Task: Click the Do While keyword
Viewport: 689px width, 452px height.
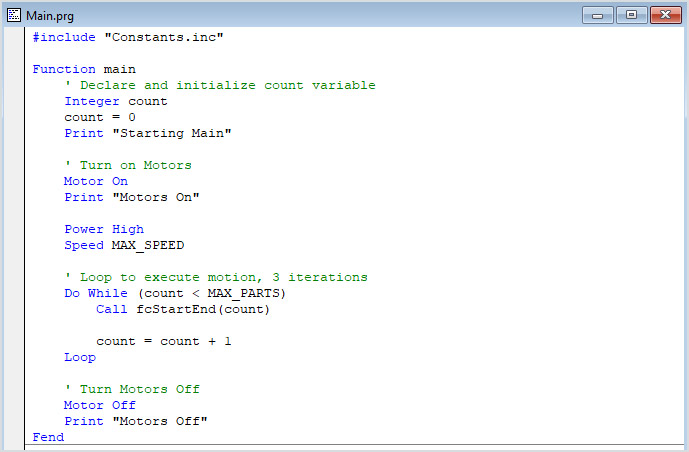Action: point(96,293)
